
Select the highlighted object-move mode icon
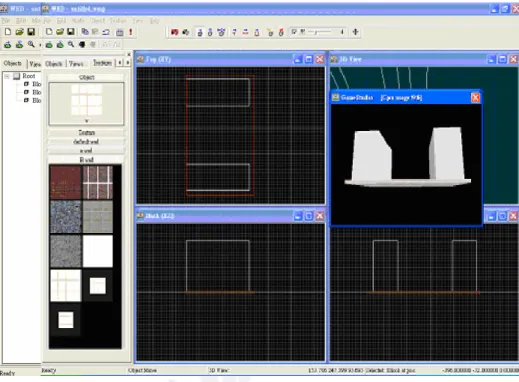(x=200, y=32)
